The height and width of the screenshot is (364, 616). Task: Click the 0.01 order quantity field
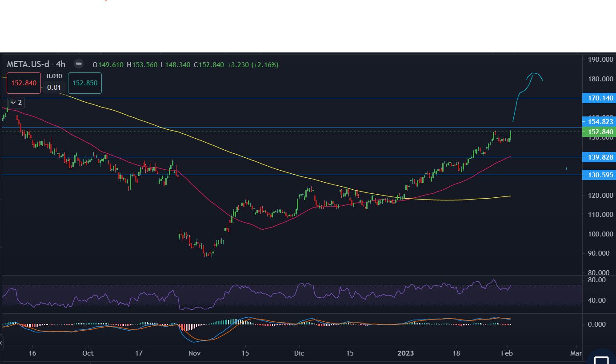(x=54, y=87)
